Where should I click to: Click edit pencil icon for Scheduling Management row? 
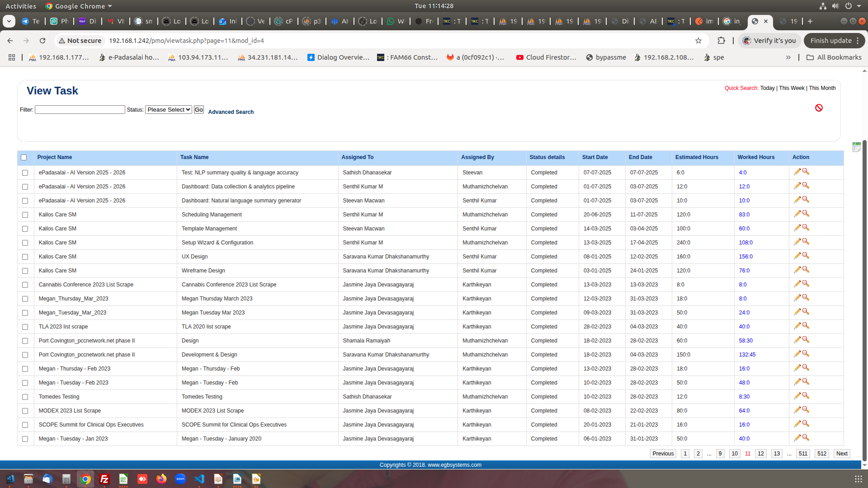coord(797,214)
